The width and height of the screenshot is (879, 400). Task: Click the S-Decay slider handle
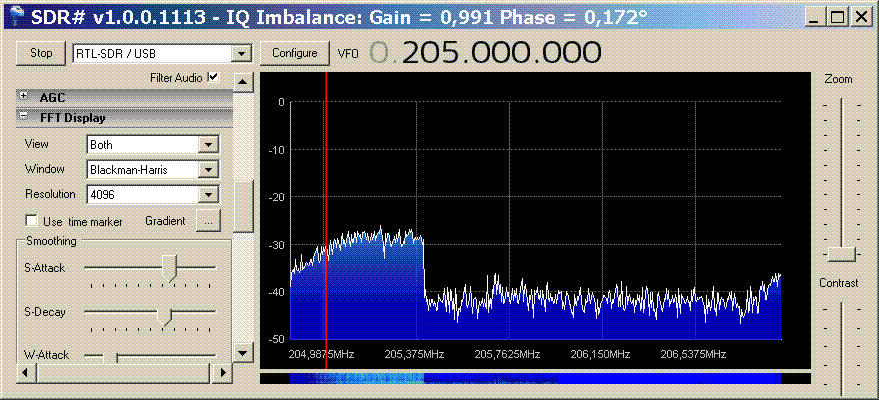(165, 317)
